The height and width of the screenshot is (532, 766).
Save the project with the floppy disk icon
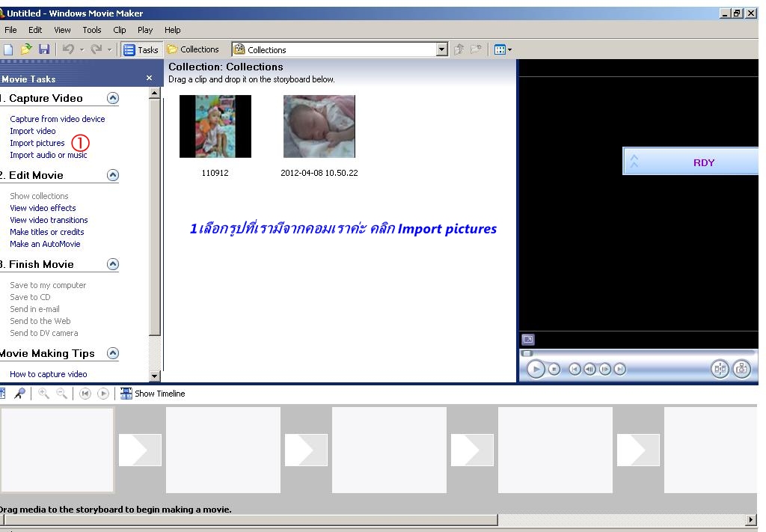pyautogui.click(x=44, y=49)
